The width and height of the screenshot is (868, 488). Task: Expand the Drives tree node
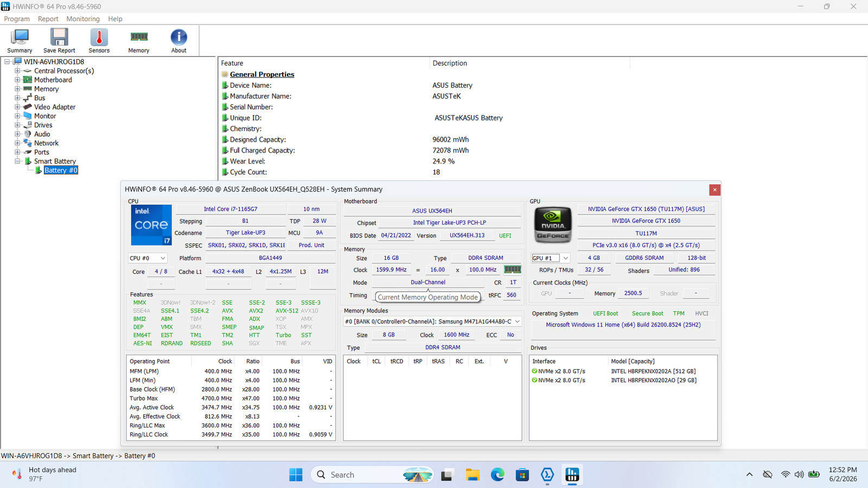pyautogui.click(x=17, y=125)
